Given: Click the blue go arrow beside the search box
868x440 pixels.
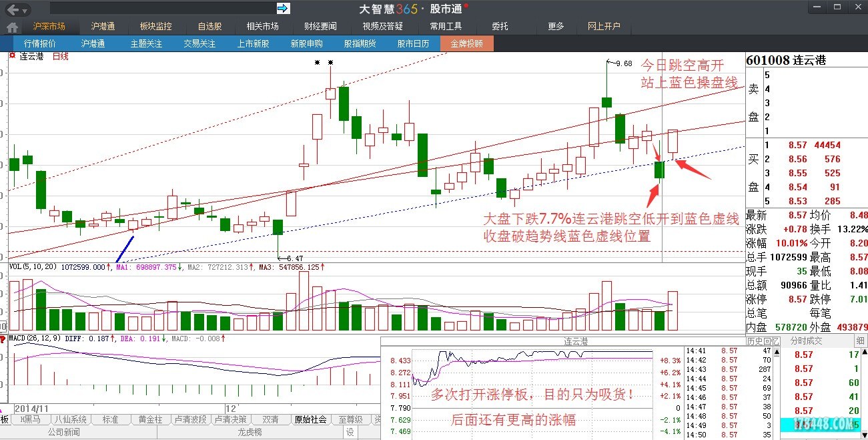Looking at the screenshot, I should pyautogui.click(x=283, y=8).
